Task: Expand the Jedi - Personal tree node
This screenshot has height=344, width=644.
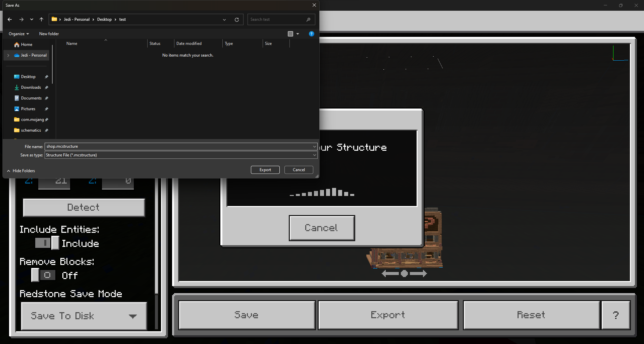Action: pos(8,55)
